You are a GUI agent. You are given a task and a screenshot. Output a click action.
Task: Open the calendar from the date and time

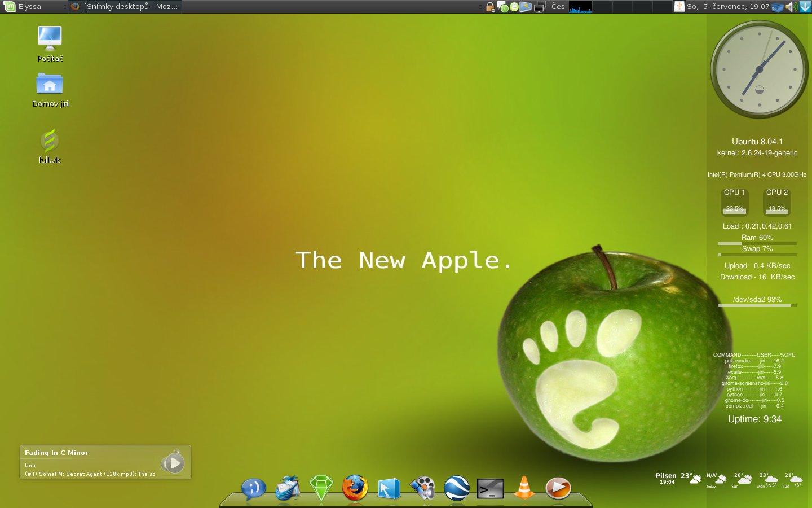pos(728,7)
